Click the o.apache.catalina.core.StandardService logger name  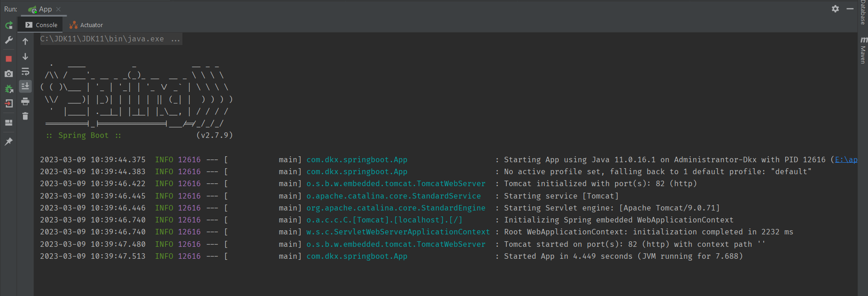[x=393, y=196]
